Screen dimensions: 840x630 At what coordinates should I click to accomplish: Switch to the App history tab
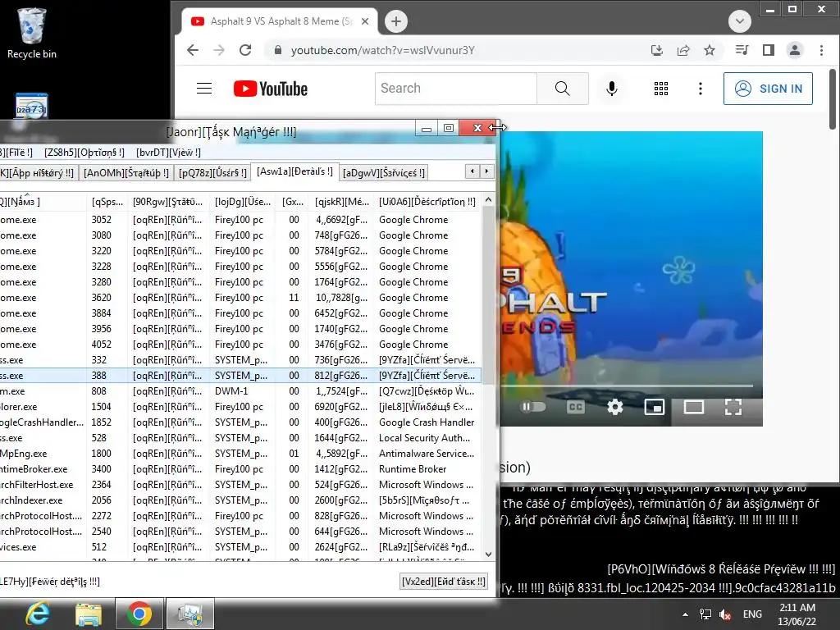(38, 172)
